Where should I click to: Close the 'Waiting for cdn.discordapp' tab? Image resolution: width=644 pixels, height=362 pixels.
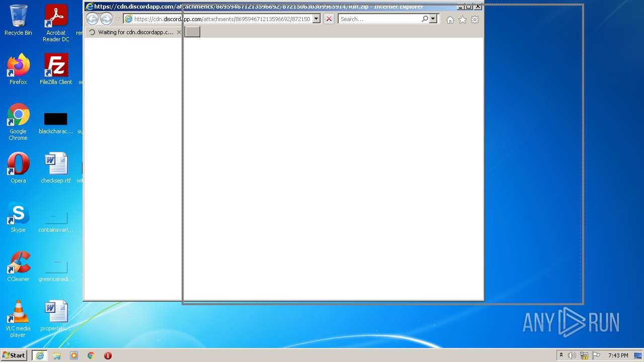[x=179, y=32]
